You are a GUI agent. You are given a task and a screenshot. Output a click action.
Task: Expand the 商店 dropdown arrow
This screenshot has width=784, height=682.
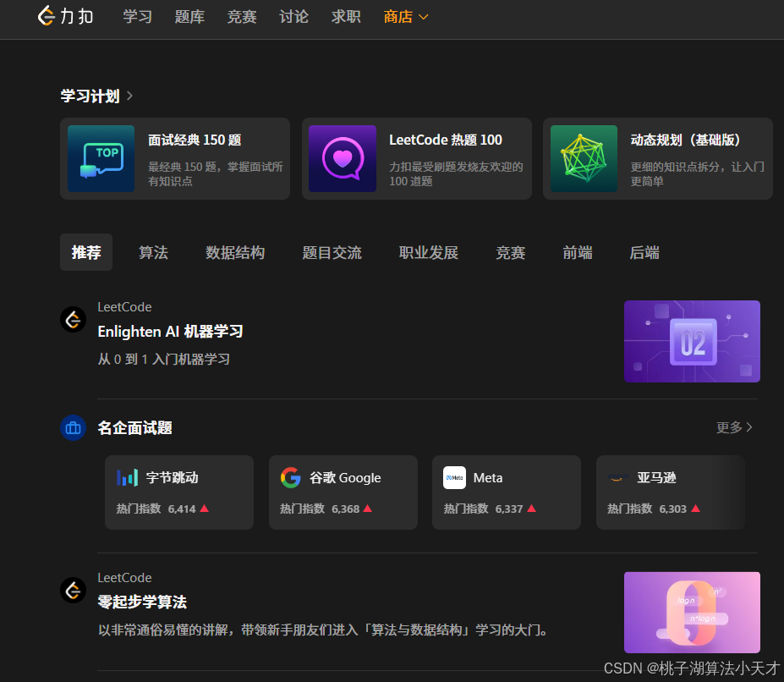424,17
